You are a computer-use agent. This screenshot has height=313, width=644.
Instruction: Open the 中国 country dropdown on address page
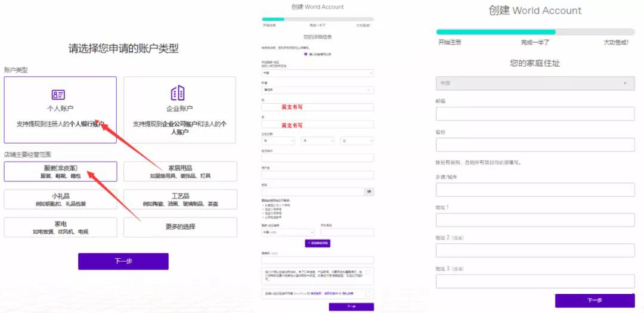535,83
